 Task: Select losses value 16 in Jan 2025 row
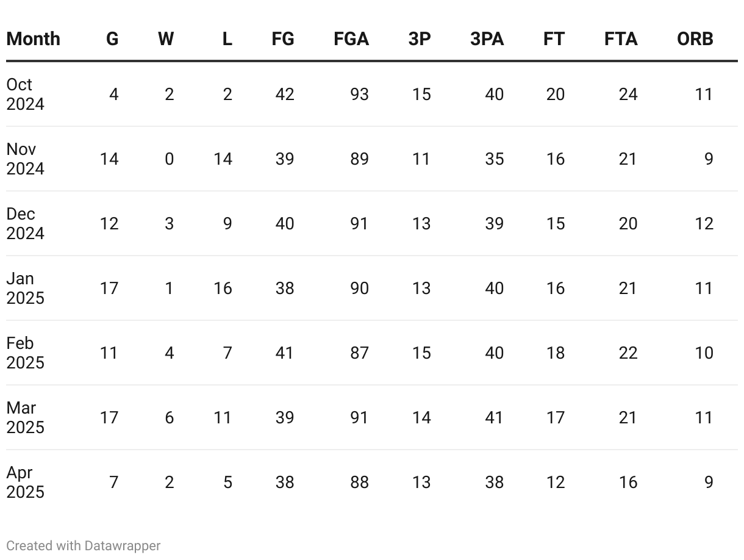[x=223, y=288]
